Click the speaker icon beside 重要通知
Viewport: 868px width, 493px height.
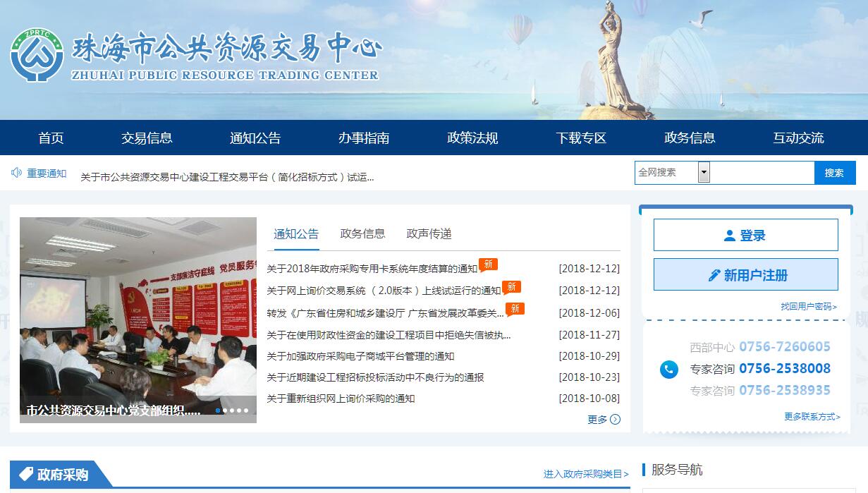click(16, 173)
